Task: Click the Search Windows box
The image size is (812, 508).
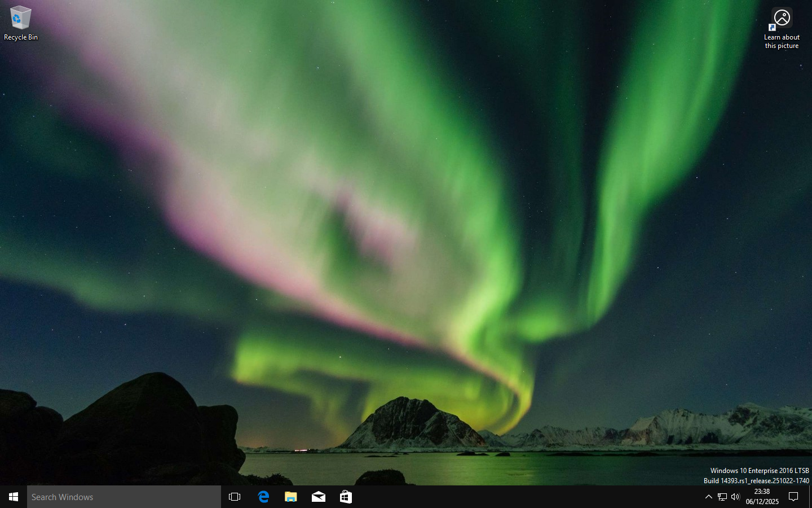Action: click(124, 497)
